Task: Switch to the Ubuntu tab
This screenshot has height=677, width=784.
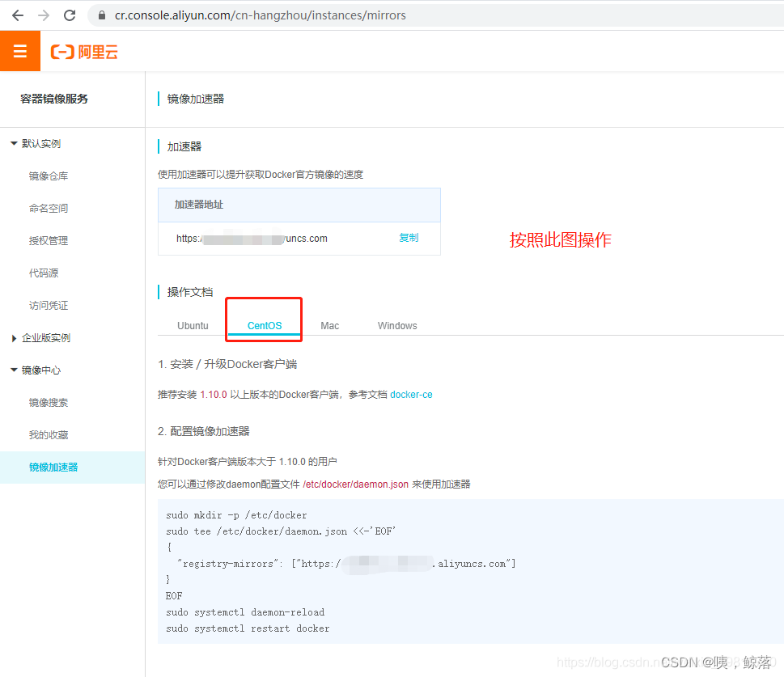Action: (193, 325)
